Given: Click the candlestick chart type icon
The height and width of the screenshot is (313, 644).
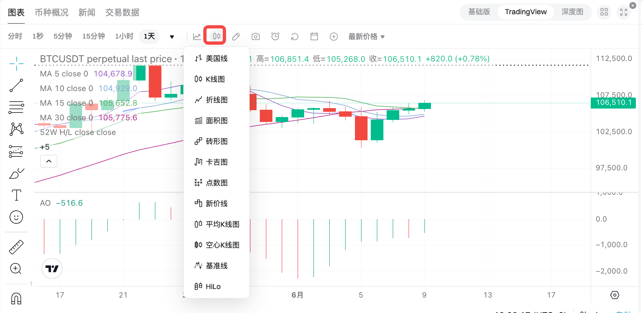Looking at the screenshot, I should click(x=216, y=36).
